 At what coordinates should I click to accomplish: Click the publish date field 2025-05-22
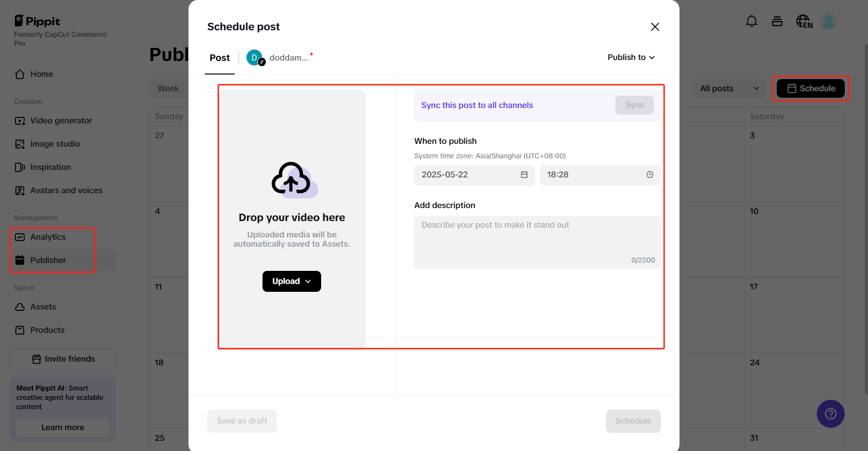point(474,175)
